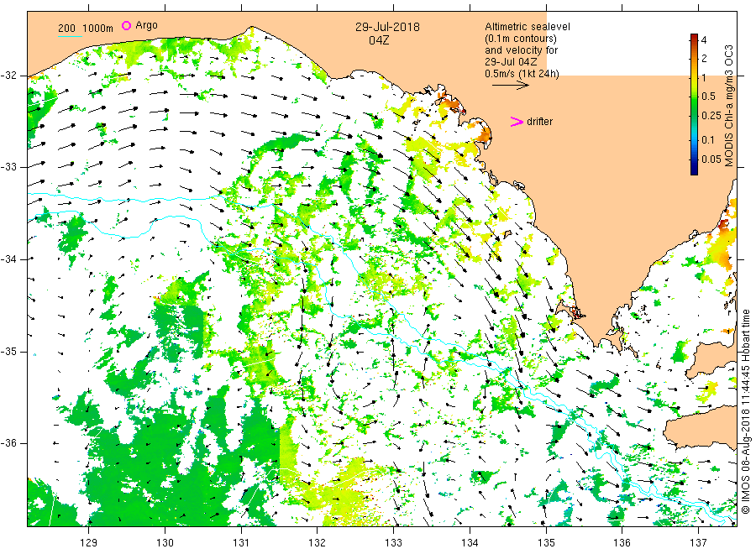The height and width of the screenshot is (554, 756).
Task: Click the longitude axis label 136
Action: pyautogui.click(x=622, y=543)
